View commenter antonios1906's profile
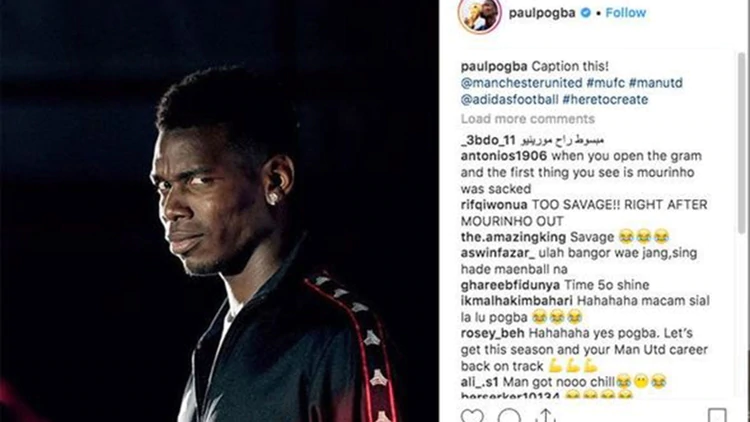Image resolution: width=750 pixels, height=422 pixels. [504, 156]
